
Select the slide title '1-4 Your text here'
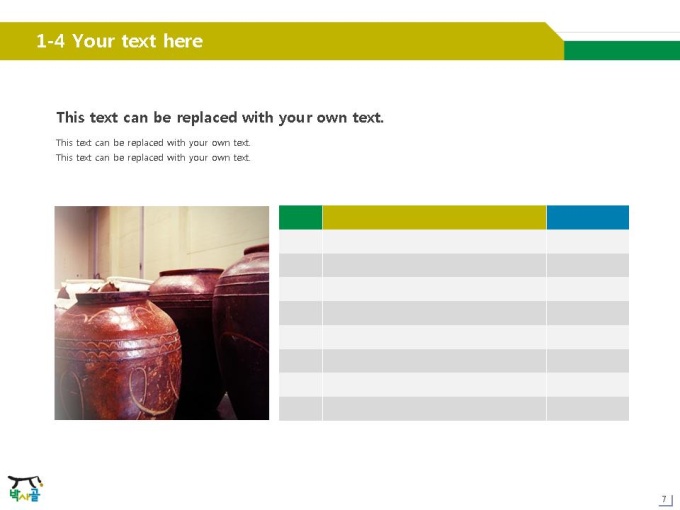pyautogui.click(x=119, y=41)
